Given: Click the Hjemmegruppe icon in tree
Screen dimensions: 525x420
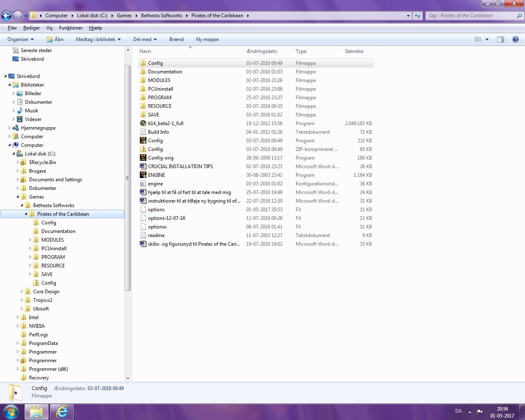Looking at the screenshot, I should 16,128.
